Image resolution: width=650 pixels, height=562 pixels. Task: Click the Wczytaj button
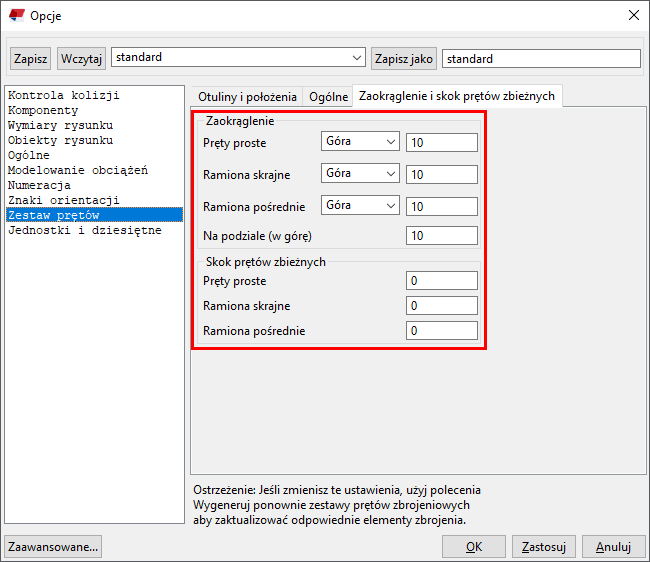[x=81, y=59]
